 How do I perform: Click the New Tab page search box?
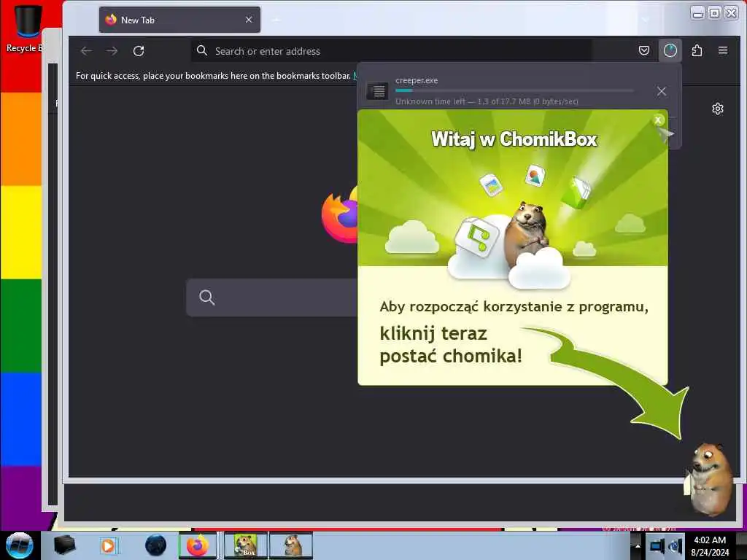[x=271, y=297]
